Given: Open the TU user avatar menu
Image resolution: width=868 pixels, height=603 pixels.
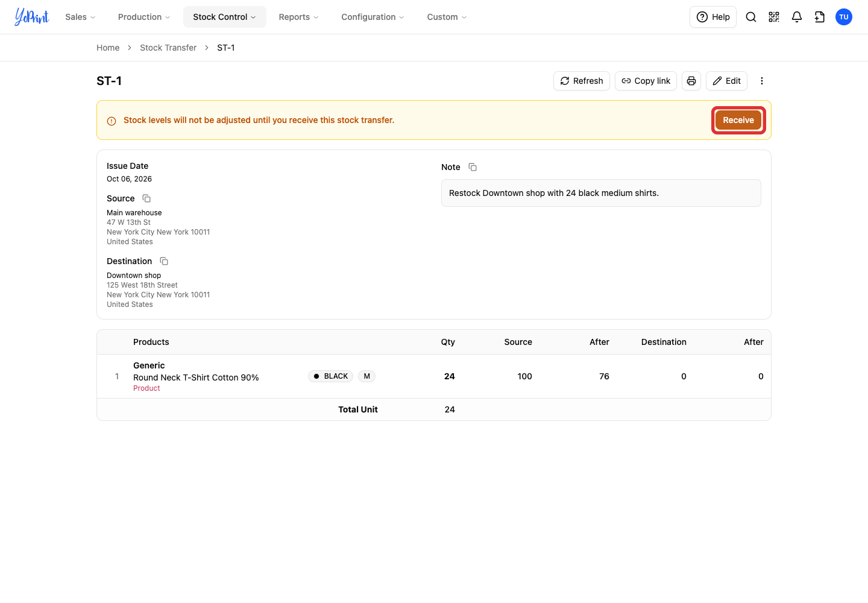Looking at the screenshot, I should 844,17.
